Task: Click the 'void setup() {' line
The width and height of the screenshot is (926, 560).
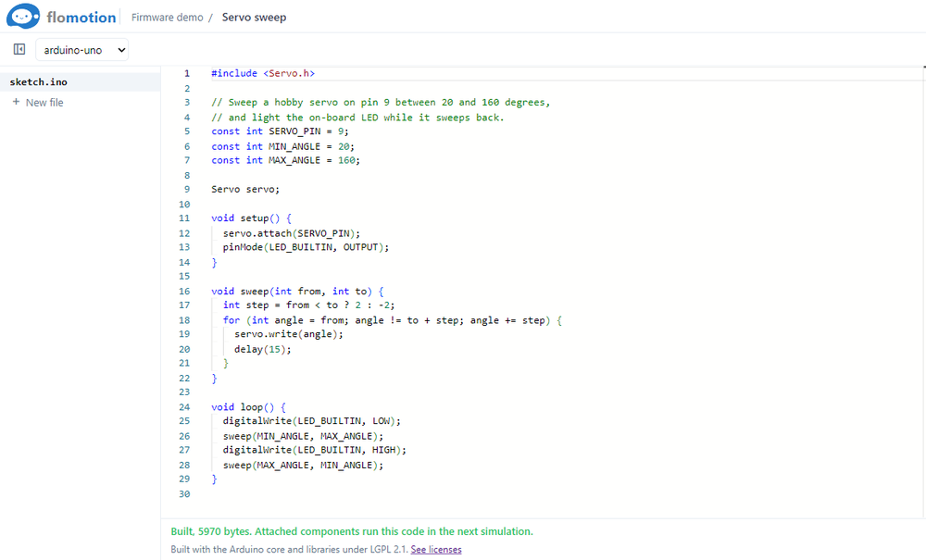Action: [252, 218]
